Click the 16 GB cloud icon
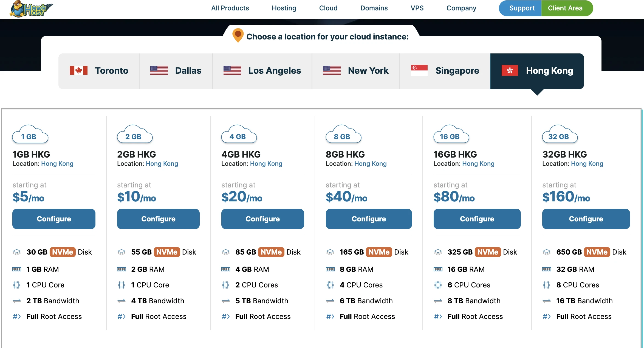644x348 pixels. (x=451, y=134)
